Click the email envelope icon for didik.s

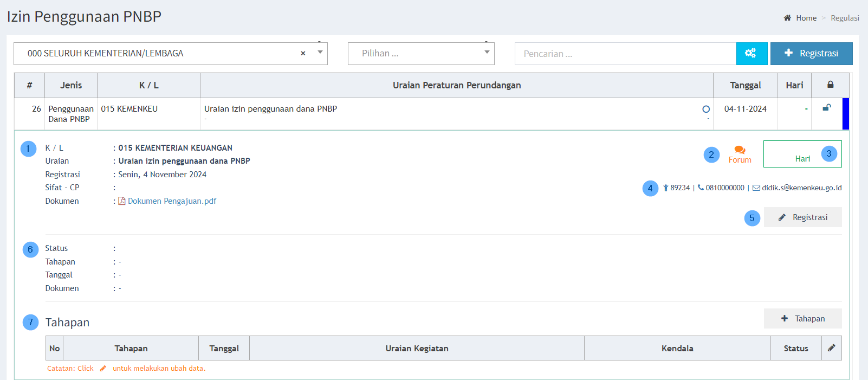(x=756, y=188)
